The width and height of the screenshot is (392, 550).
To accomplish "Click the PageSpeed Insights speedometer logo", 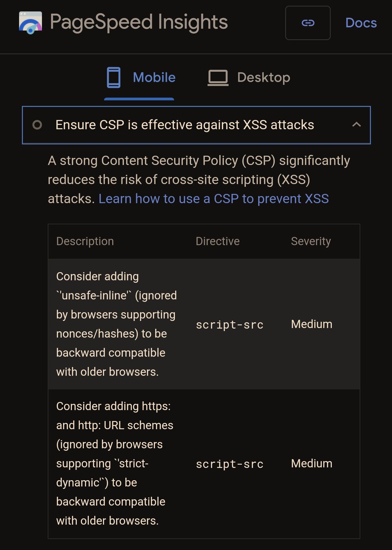I will pos(31,23).
